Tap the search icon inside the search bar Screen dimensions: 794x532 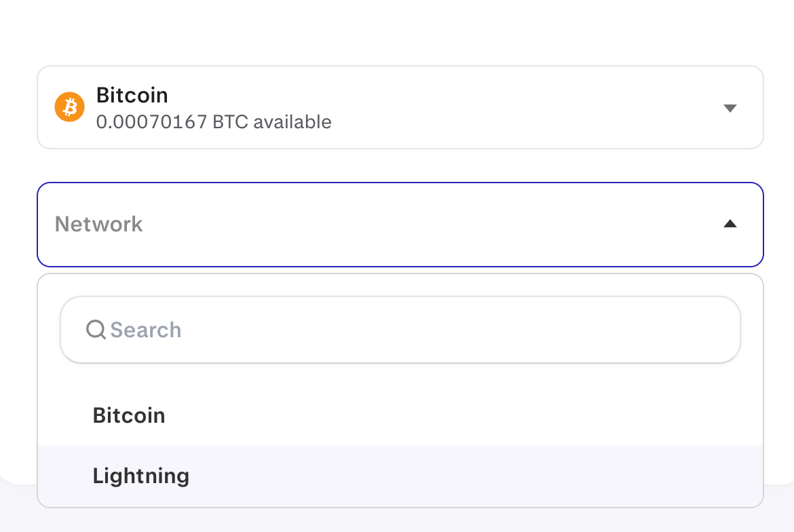tap(95, 329)
